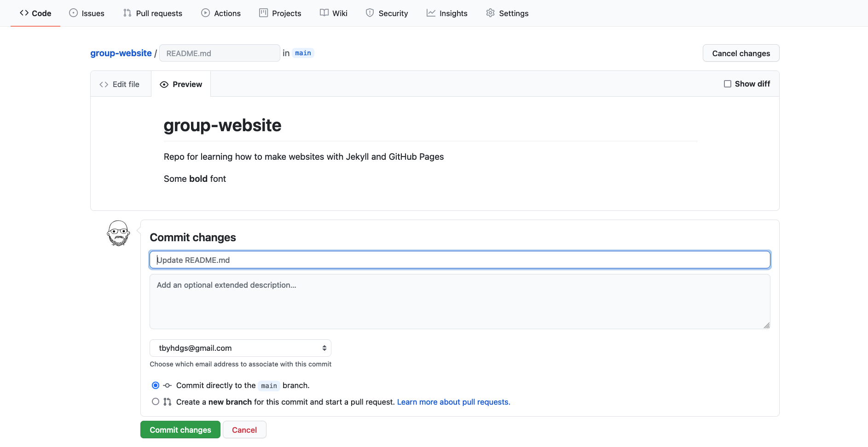This screenshot has height=447, width=868.
Task: Select Commit directly to main radio button
Action: (156, 385)
